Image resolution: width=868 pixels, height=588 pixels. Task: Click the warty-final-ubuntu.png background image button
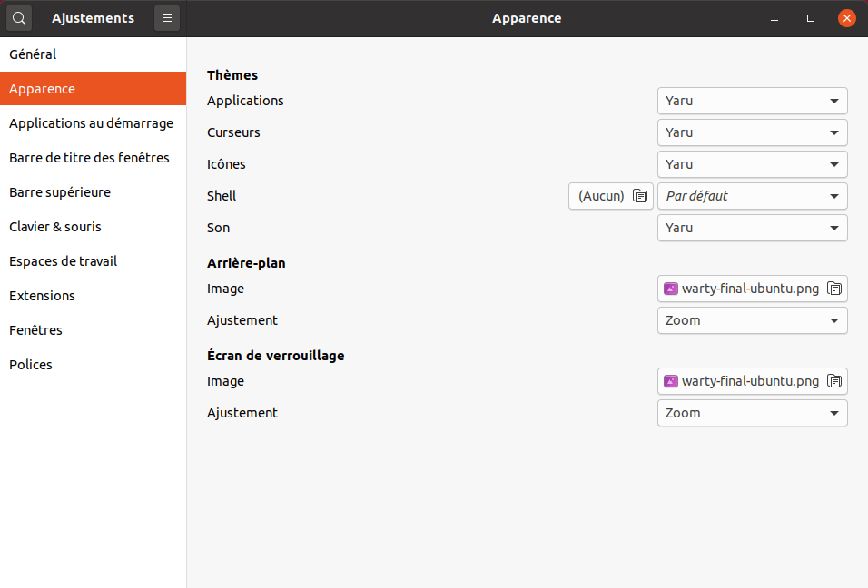752,289
